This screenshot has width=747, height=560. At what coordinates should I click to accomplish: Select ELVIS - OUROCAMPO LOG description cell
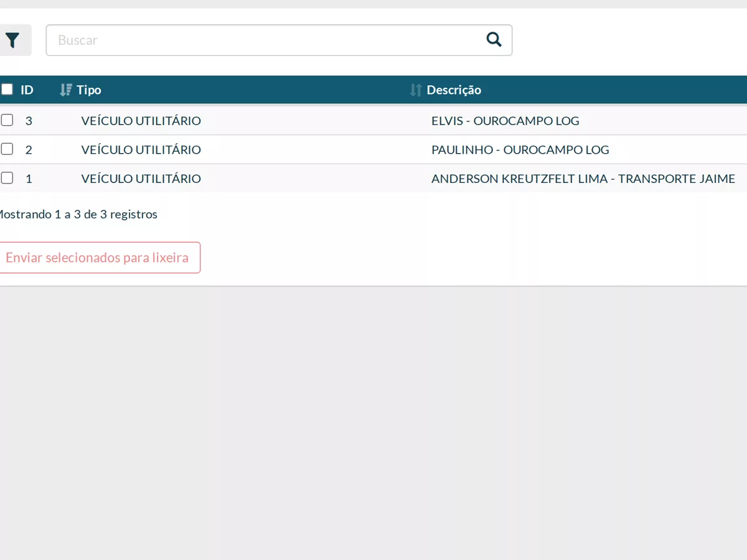tap(505, 121)
